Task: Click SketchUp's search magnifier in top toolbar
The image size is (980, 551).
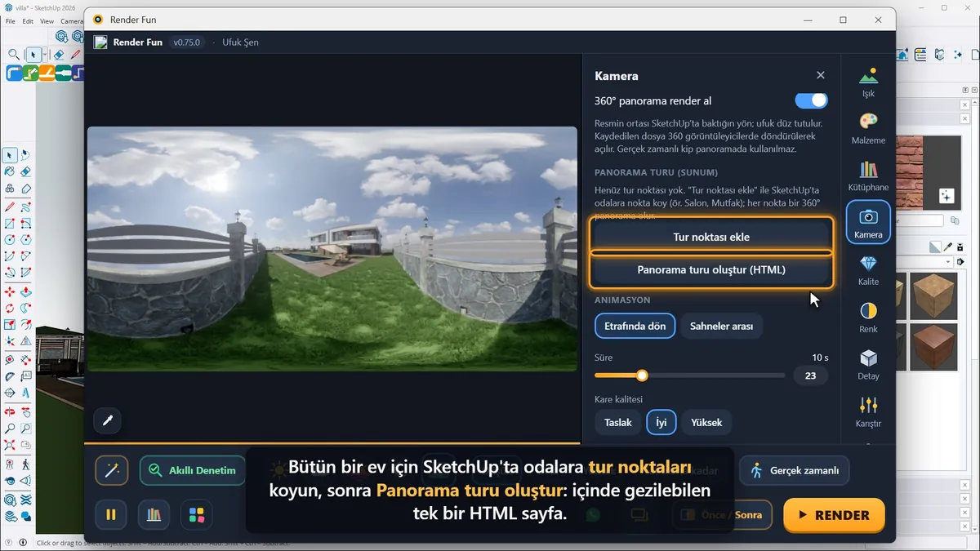Action: tap(14, 55)
